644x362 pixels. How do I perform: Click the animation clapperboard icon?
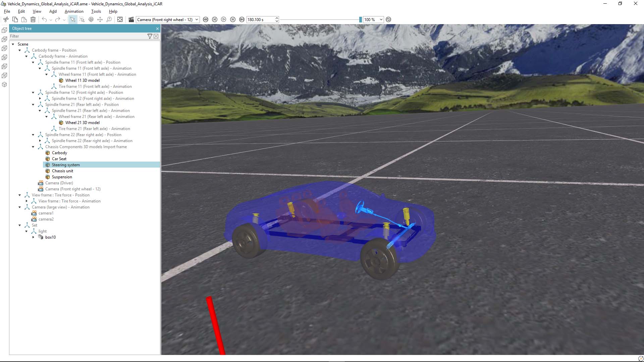point(131,19)
